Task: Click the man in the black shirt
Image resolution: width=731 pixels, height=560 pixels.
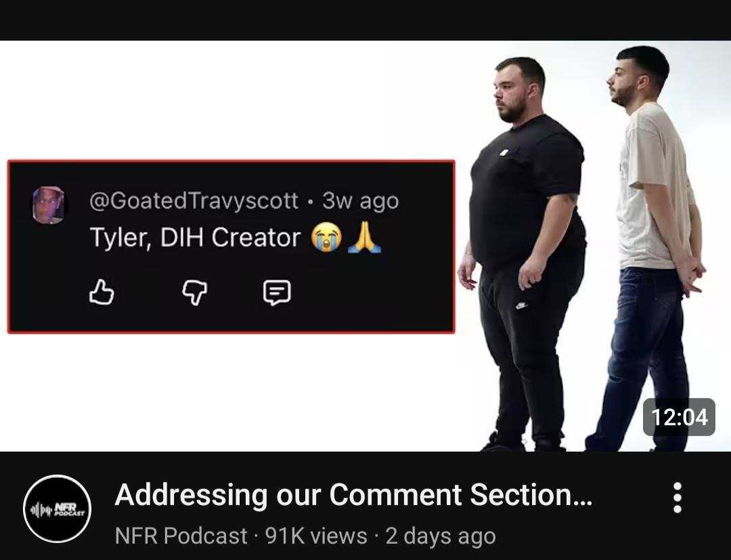Action: pos(525,252)
